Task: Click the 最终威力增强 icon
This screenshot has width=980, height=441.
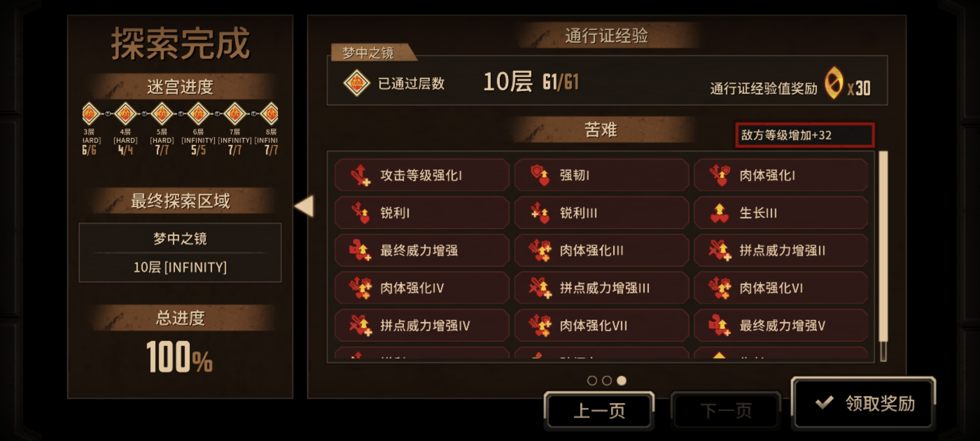Action: 359,250
